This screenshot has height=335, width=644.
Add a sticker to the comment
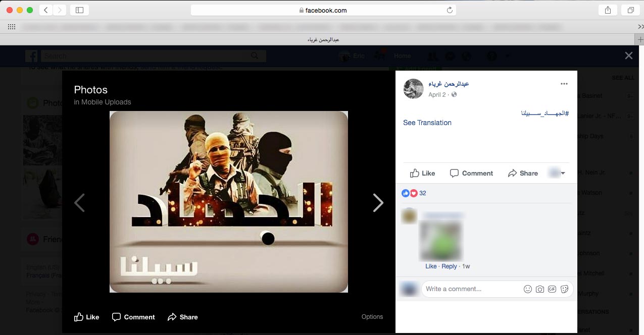coord(564,289)
